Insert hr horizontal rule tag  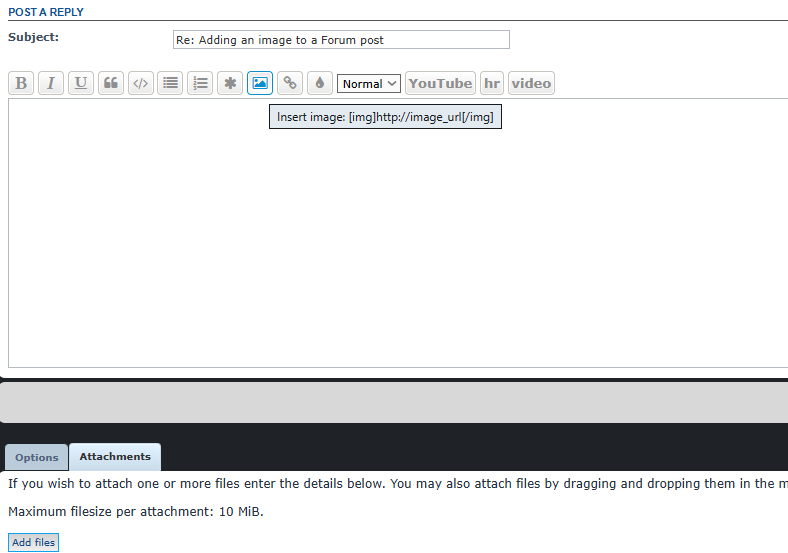click(491, 83)
